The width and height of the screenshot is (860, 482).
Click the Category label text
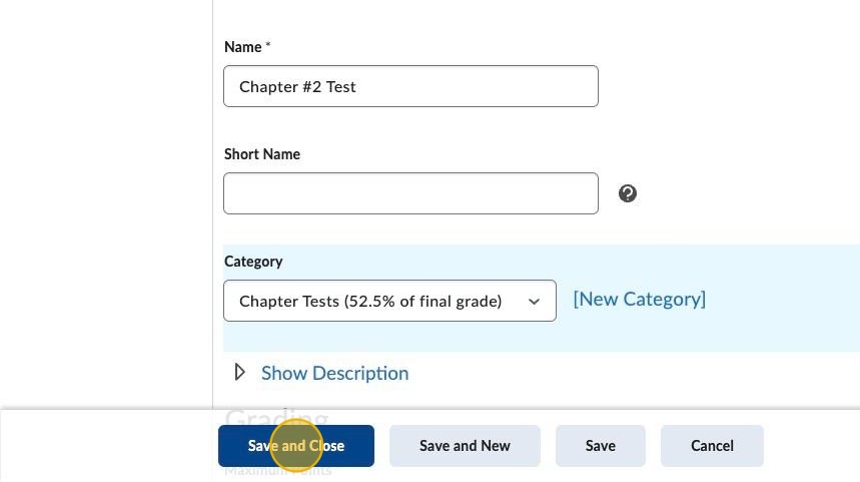click(253, 261)
